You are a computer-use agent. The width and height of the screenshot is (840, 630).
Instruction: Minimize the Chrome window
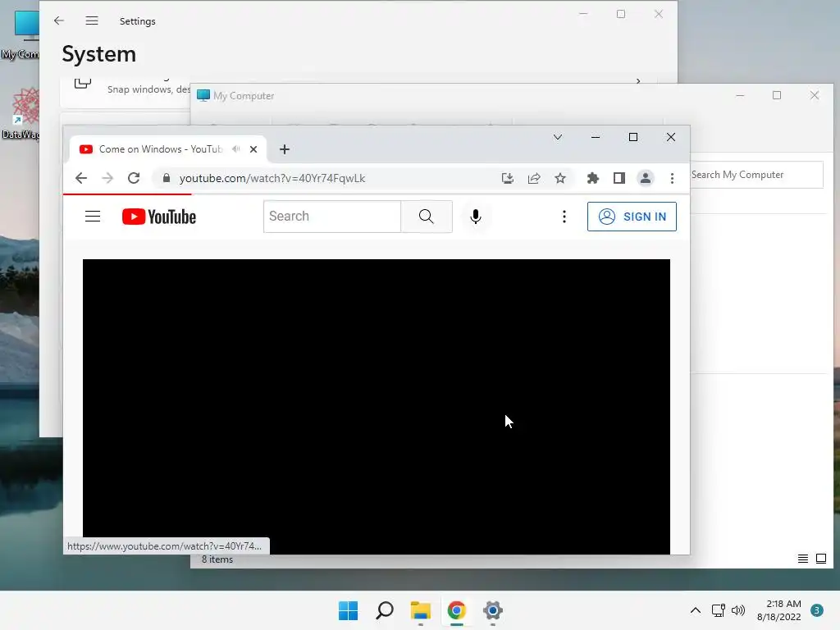596,137
